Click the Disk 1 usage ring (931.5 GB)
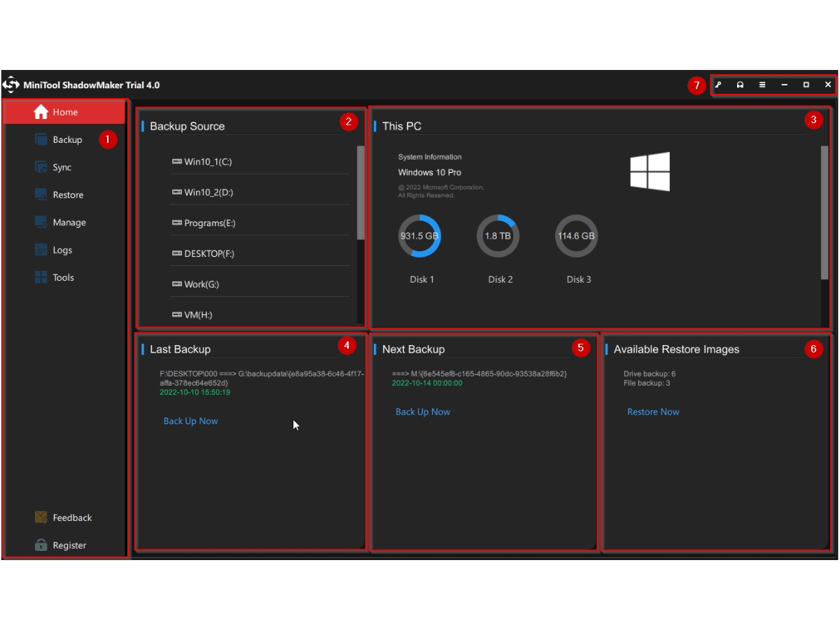Viewport: 840px width, 630px height. [419, 236]
